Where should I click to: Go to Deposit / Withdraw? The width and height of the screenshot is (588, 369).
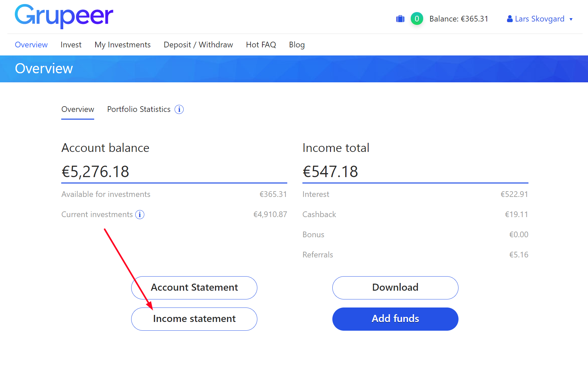pyautogui.click(x=198, y=45)
